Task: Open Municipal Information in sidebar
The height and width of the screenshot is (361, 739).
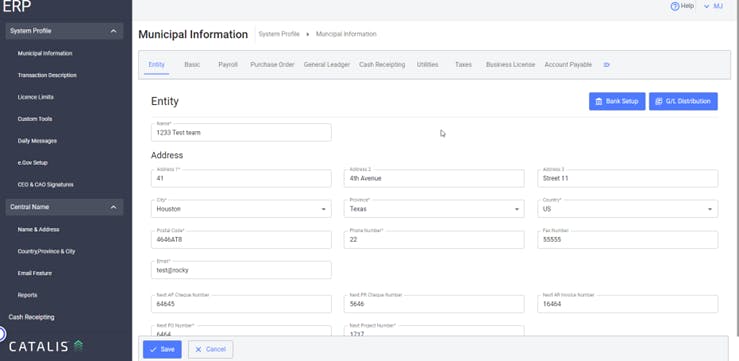Action: point(45,54)
